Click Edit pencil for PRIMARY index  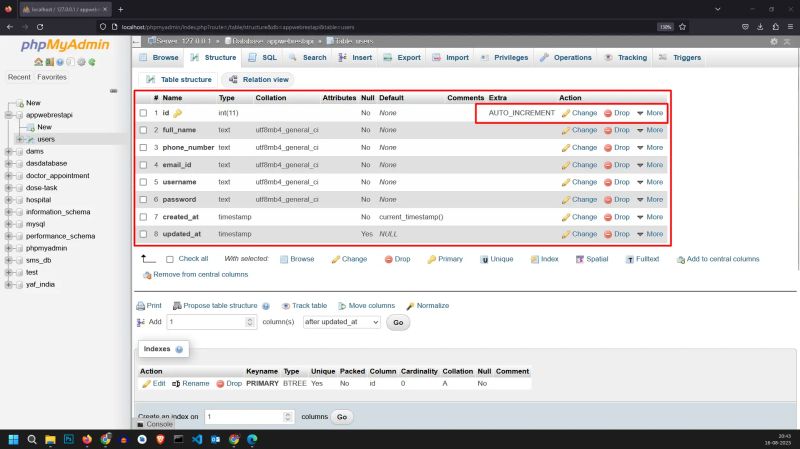click(146, 384)
